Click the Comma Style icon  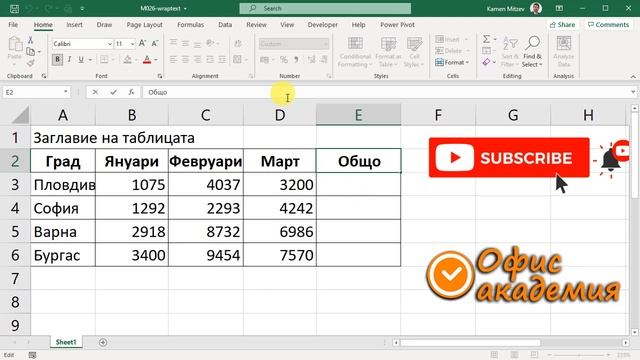[x=296, y=60]
